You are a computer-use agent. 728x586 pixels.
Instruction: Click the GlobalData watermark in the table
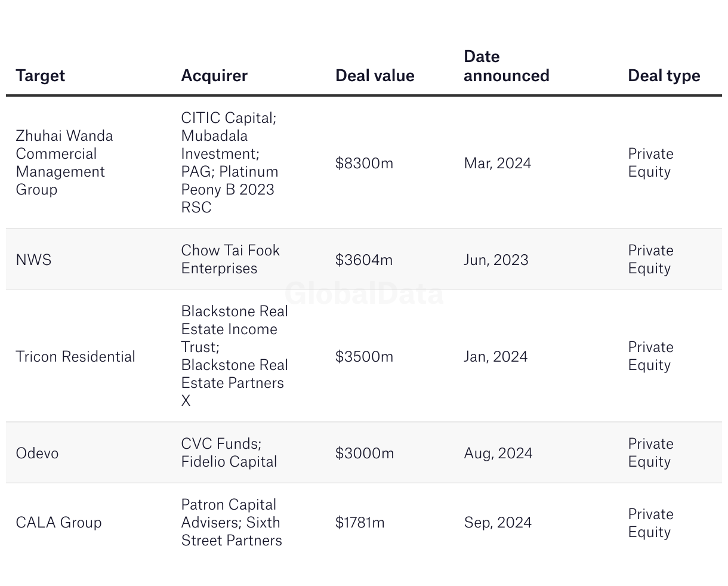[x=364, y=294]
